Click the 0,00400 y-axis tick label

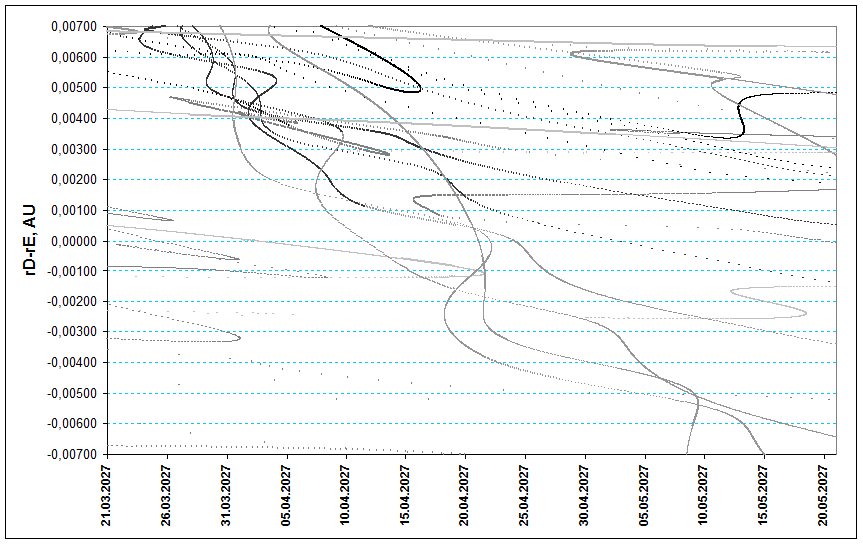[72, 119]
